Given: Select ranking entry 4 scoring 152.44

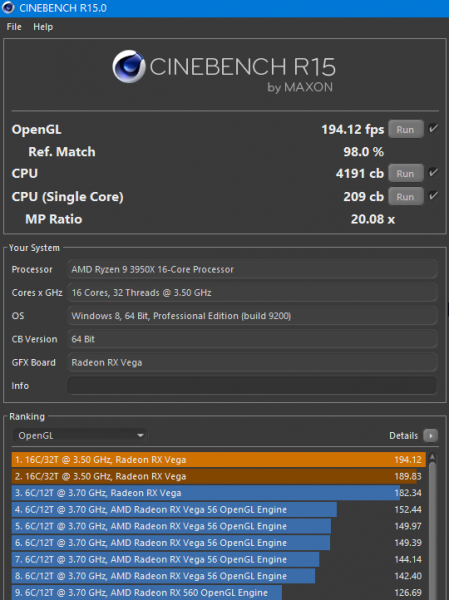Looking at the screenshot, I should [x=219, y=510].
